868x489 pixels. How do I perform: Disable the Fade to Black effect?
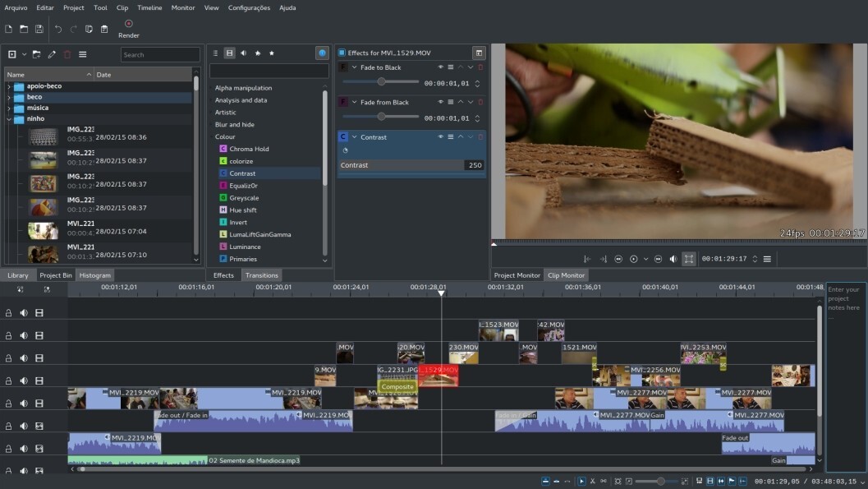[441, 67]
